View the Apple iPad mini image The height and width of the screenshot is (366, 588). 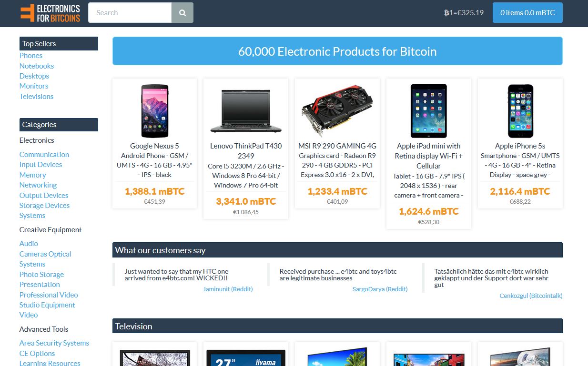(429, 111)
